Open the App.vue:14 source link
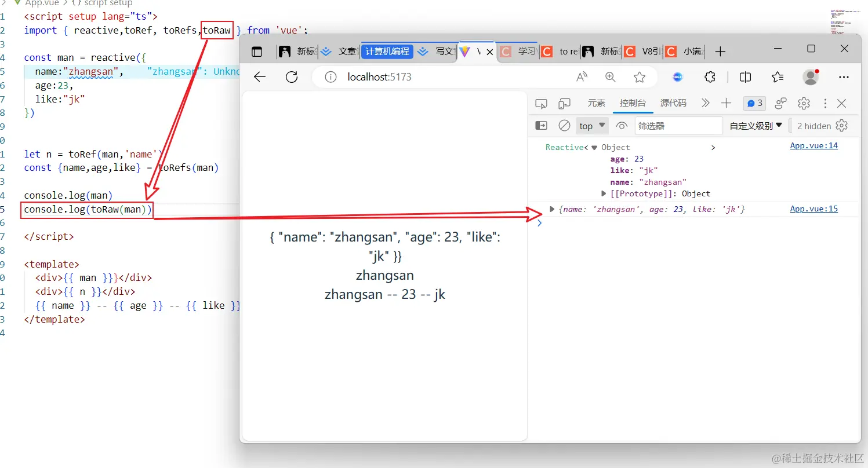Screen dimensions: 868x468 point(814,146)
